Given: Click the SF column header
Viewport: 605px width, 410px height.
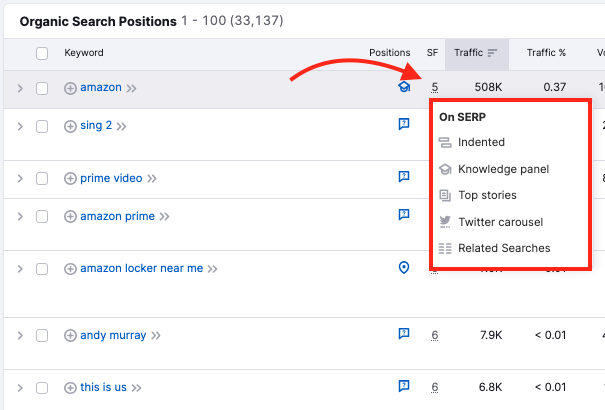Looking at the screenshot, I should [x=432, y=53].
